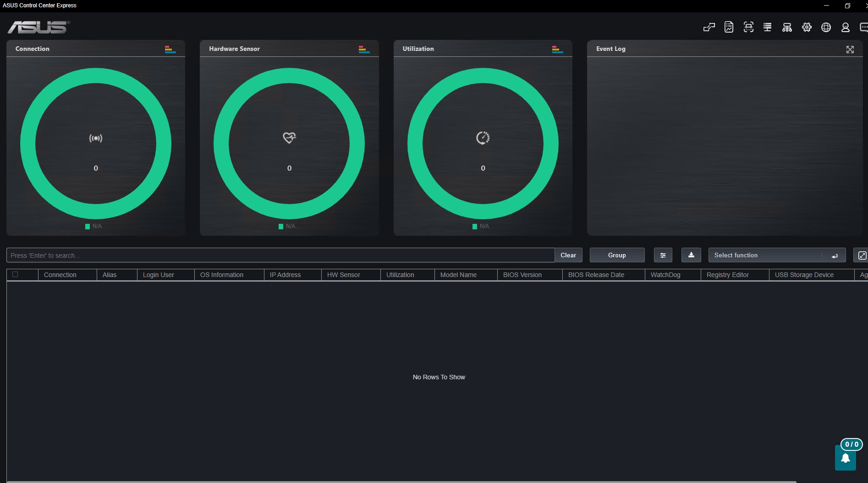Tick the select-all checkbox in table header
Viewport: 868px width, 483px height.
pos(15,274)
